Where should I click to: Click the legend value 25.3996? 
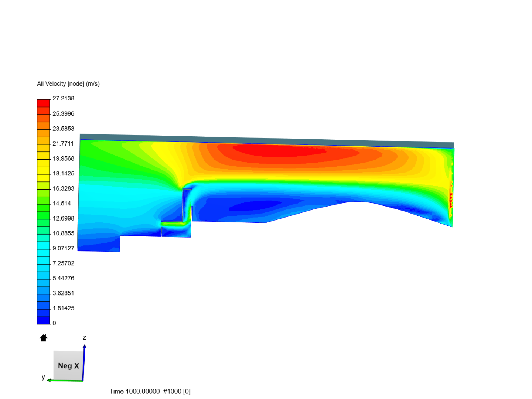(63, 113)
